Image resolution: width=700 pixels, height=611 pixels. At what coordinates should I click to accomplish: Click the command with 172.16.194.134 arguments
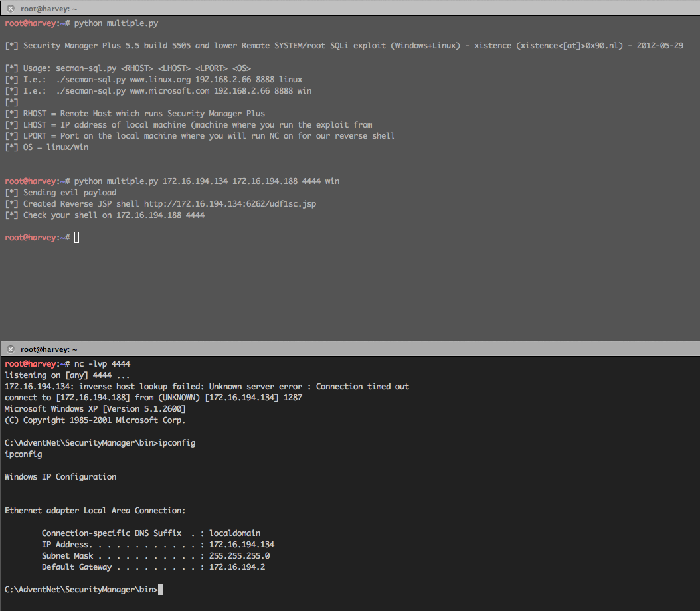(x=207, y=181)
